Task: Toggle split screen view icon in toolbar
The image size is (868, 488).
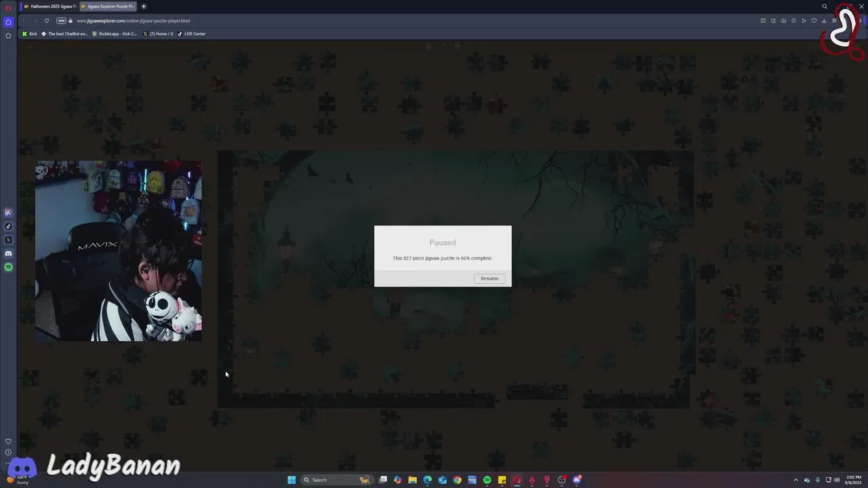Action: tap(763, 20)
